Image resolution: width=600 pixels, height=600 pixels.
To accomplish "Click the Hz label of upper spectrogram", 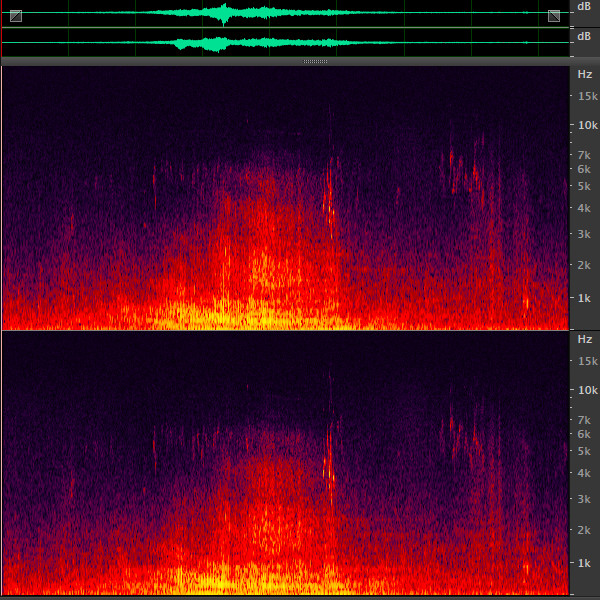I will point(584,74).
